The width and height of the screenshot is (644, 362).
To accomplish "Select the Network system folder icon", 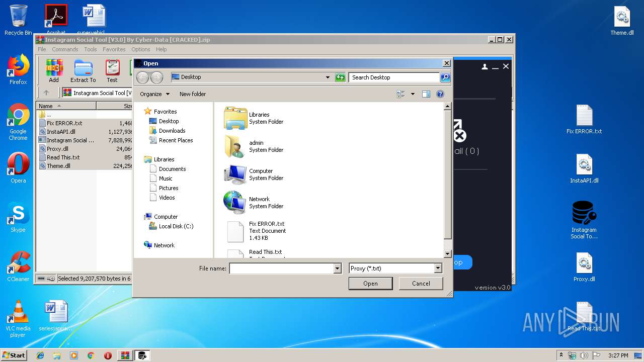I will 235,203.
